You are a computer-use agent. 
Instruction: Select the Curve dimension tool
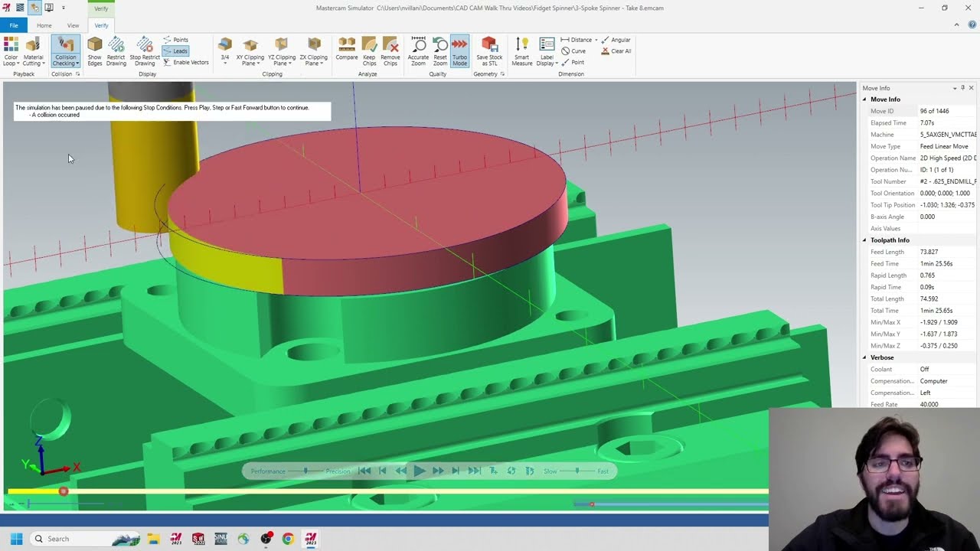coord(573,51)
